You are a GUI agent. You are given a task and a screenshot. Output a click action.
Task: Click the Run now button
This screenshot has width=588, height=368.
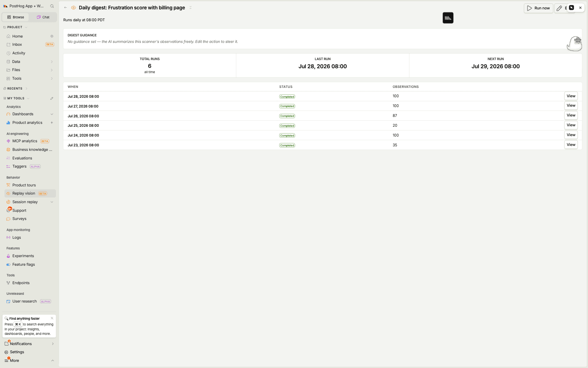click(x=539, y=8)
